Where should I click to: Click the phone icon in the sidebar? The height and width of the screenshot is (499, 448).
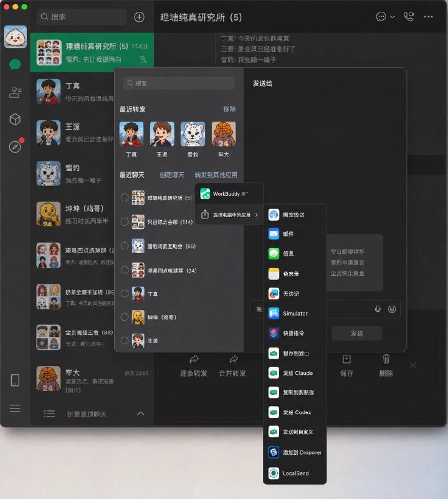[x=15, y=380]
